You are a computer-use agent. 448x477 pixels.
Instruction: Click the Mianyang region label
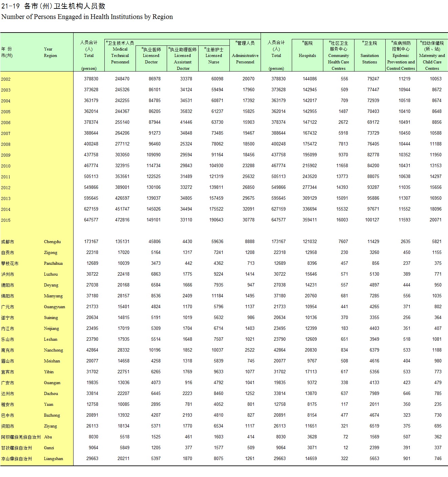click(x=53, y=296)
